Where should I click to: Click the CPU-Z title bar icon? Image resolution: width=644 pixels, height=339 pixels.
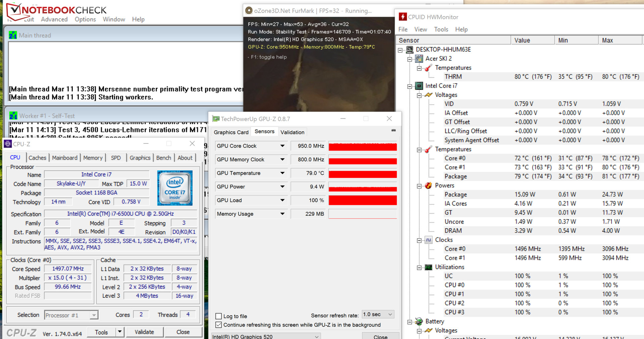pos(8,144)
